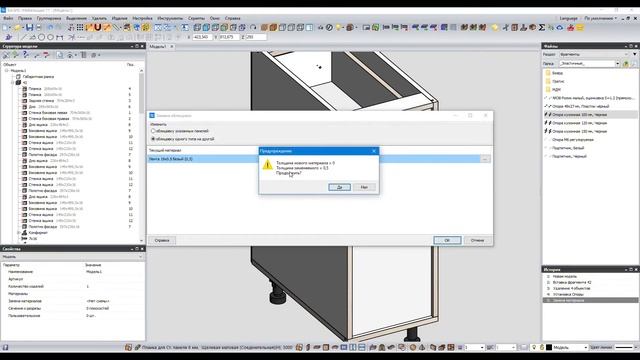Click the model structure tree vertical scrollbar

142,155
